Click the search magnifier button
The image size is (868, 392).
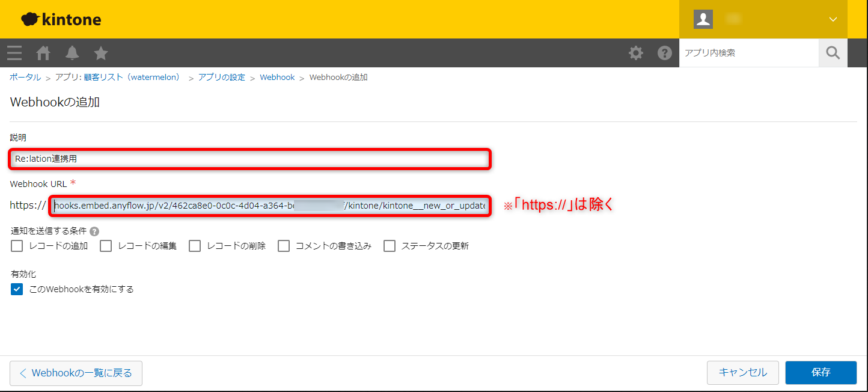[833, 53]
